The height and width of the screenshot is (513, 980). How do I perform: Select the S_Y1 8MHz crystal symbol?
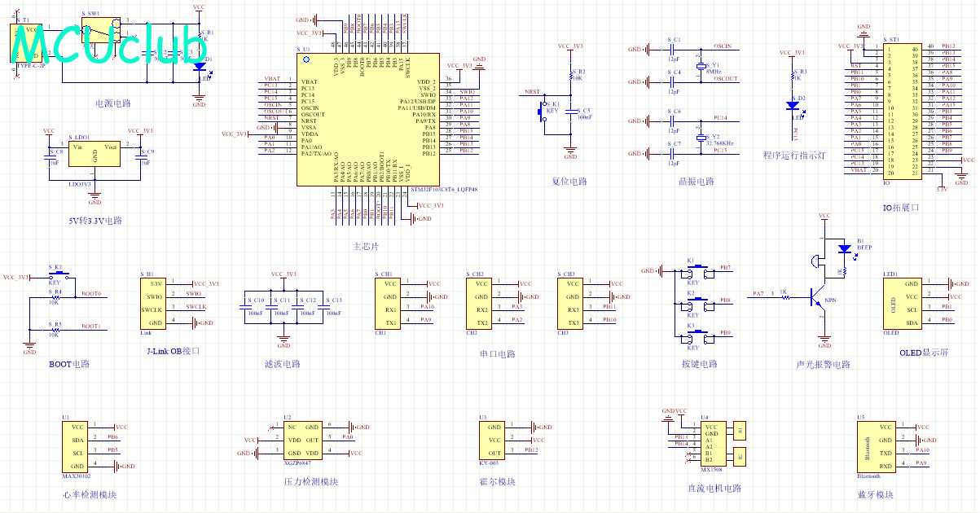(x=700, y=68)
